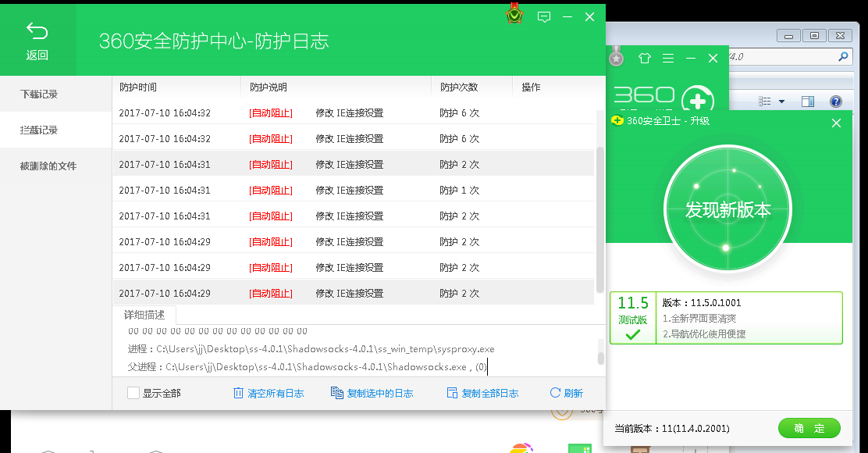Screen dimensions: 868x453
Task: Click the trash icon for 清空所有日志
Action: [238, 393]
